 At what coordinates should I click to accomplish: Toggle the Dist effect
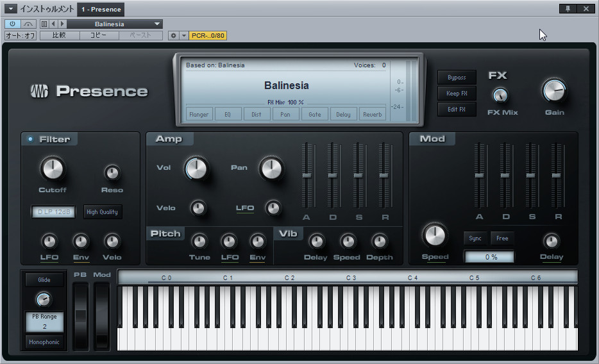[257, 114]
